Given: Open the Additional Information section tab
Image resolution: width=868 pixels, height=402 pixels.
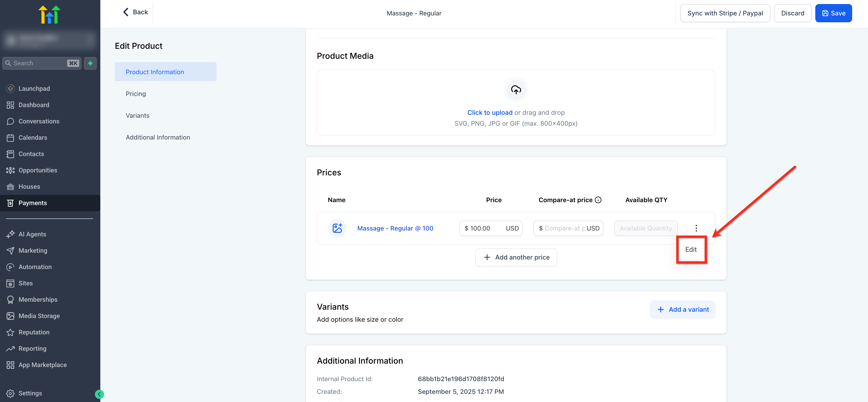Looking at the screenshot, I should coord(158,137).
